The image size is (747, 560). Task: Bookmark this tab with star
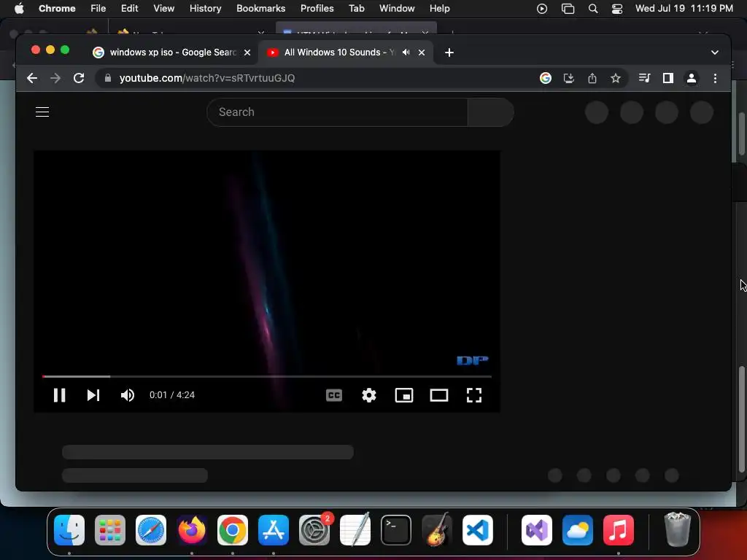(x=616, y=78)
